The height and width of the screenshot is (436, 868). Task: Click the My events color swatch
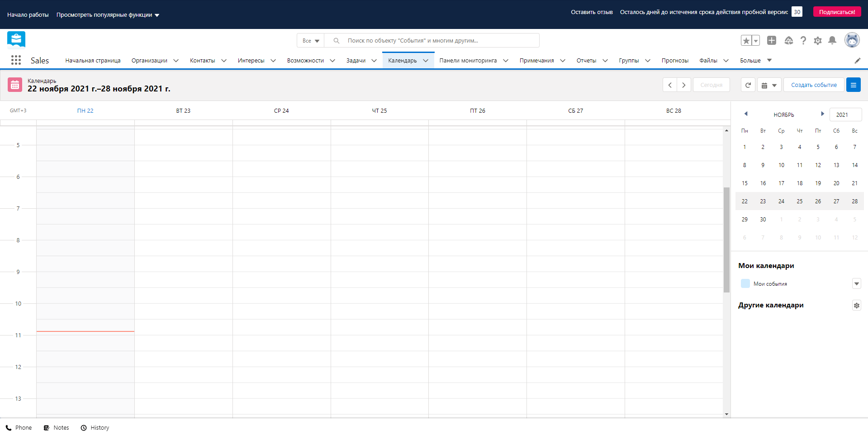tap(745, 283)
